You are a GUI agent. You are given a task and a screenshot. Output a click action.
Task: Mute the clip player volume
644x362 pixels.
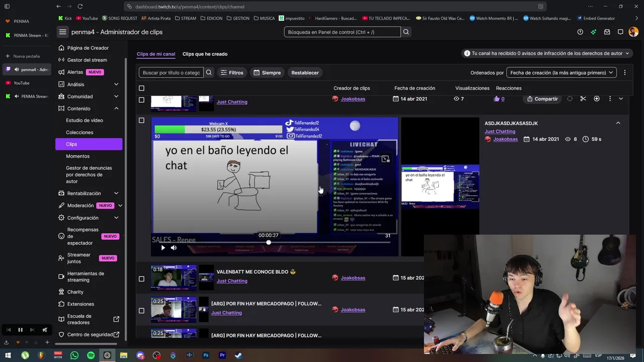[174, 247]
